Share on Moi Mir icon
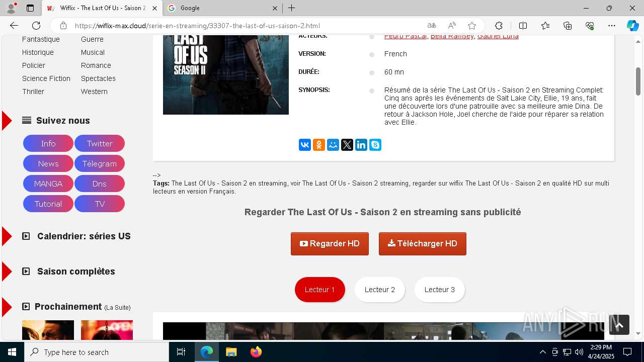644x362 pixels. (x=333, y=145)
